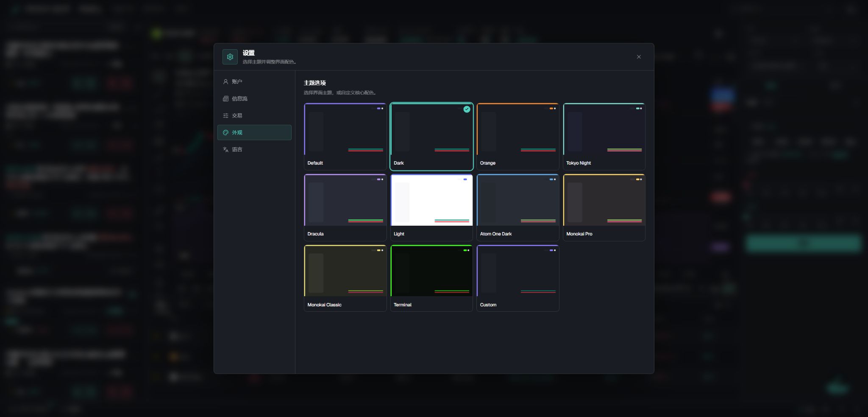Select the Monokai Classic theme card
The height and width of the screenshot is (417, 868).
(x=345, y=278)
